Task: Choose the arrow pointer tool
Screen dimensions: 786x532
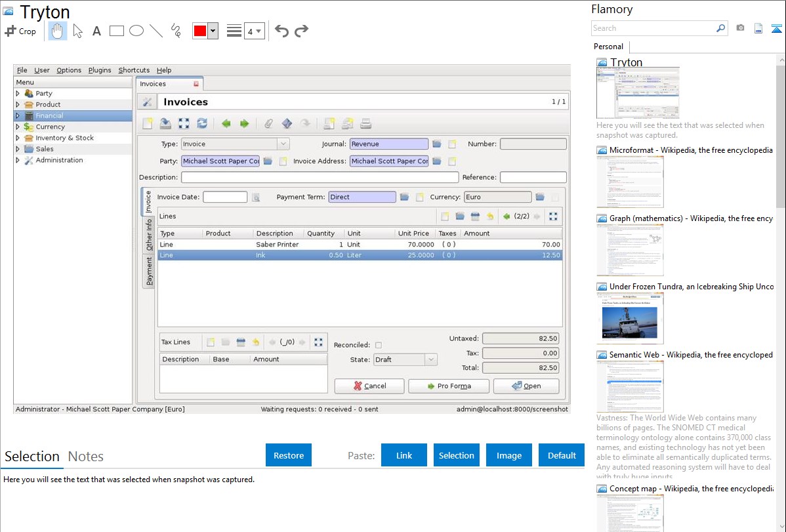Action: pyautogui.click(x=77, y=31)
